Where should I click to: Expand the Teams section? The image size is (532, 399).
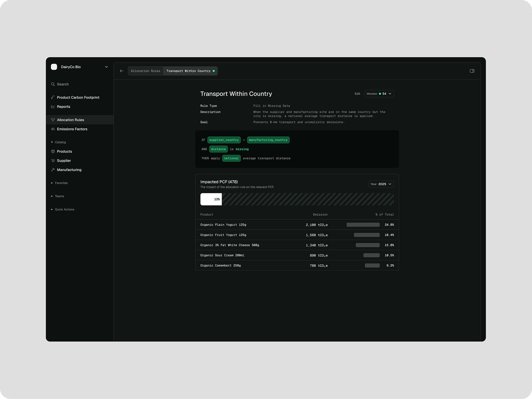coord(52,196)
